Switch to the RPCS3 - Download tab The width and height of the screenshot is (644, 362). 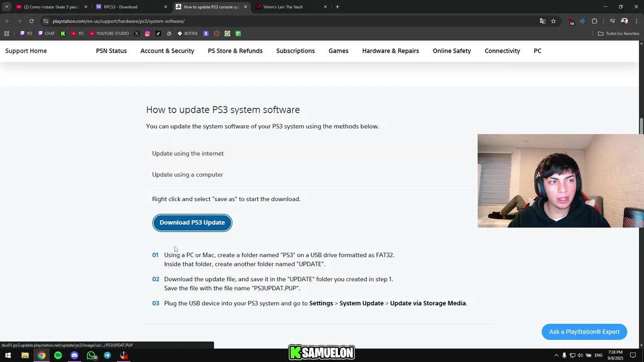point(131,7)
